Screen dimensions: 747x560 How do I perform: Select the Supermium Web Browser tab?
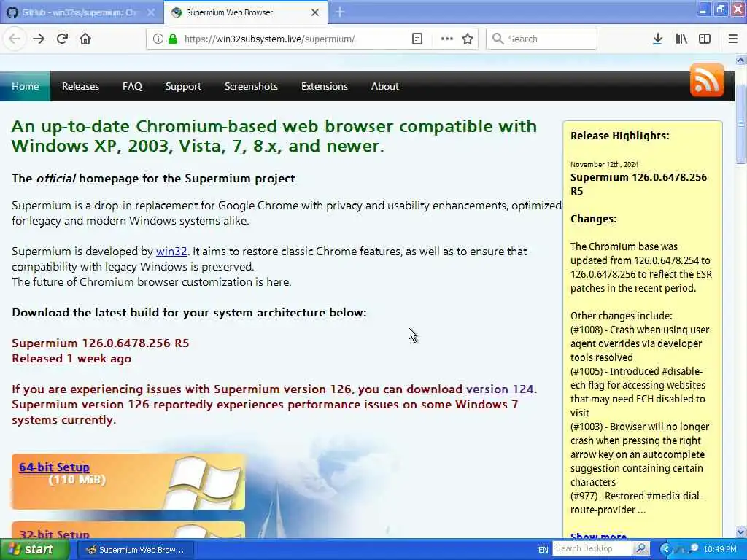coord(245,12)
